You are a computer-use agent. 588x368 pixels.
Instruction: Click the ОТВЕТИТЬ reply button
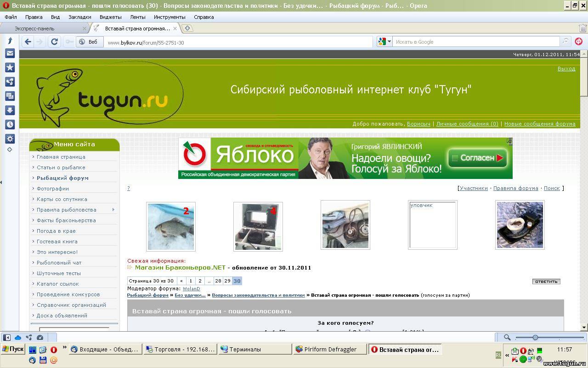tap(546, 281)
